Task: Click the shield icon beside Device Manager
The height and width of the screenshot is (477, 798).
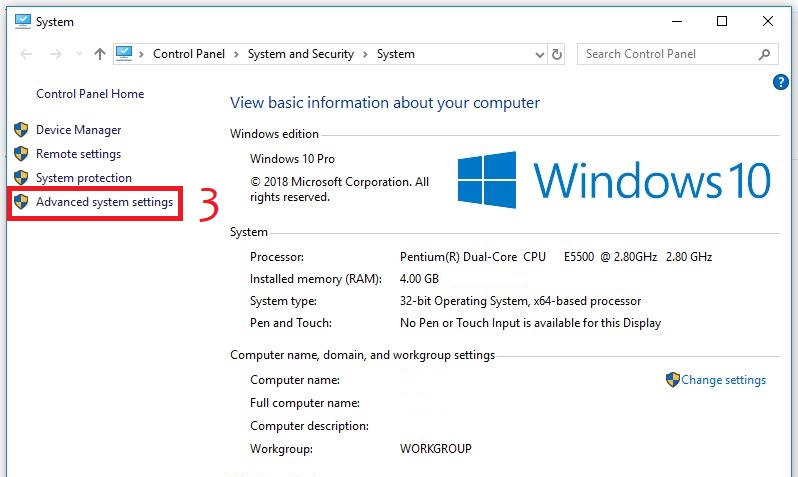Action: click(x=21, y=130)
